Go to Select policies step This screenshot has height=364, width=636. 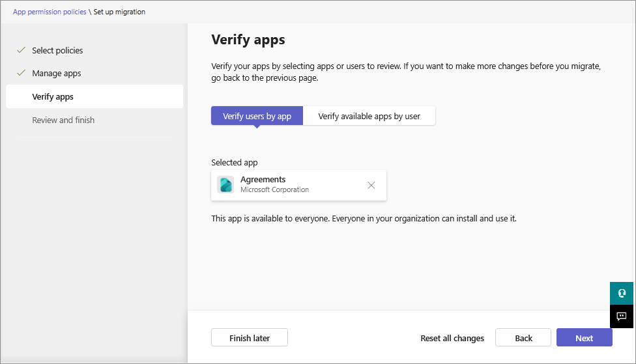pyautogui.click(x=57, y=50)
